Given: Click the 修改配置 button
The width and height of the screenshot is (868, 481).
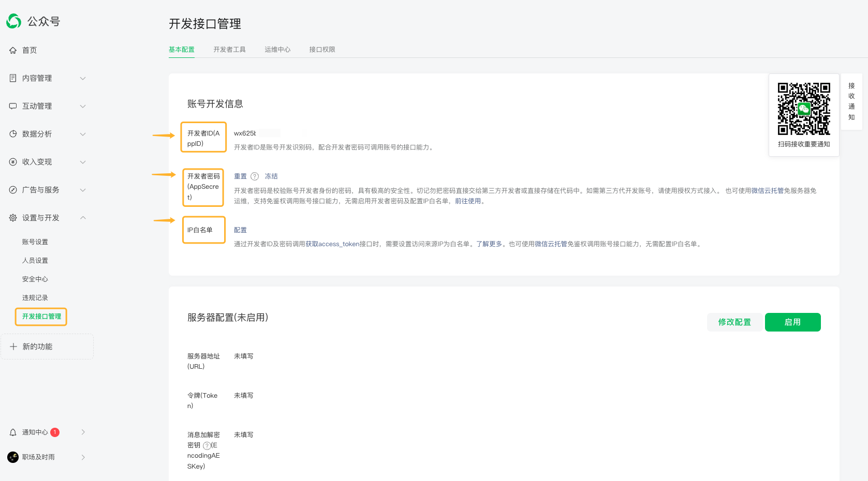Looking at the screenshot, I should click(734, 322).
